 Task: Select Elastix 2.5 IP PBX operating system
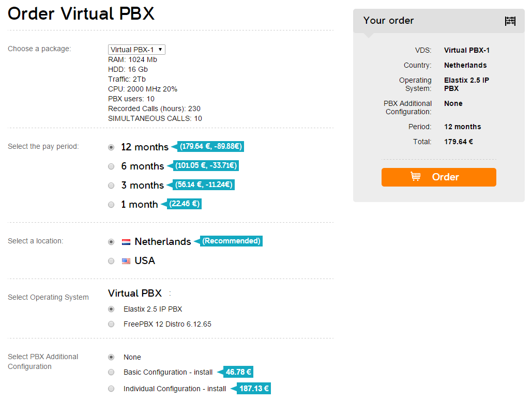(x=111, y=309)
